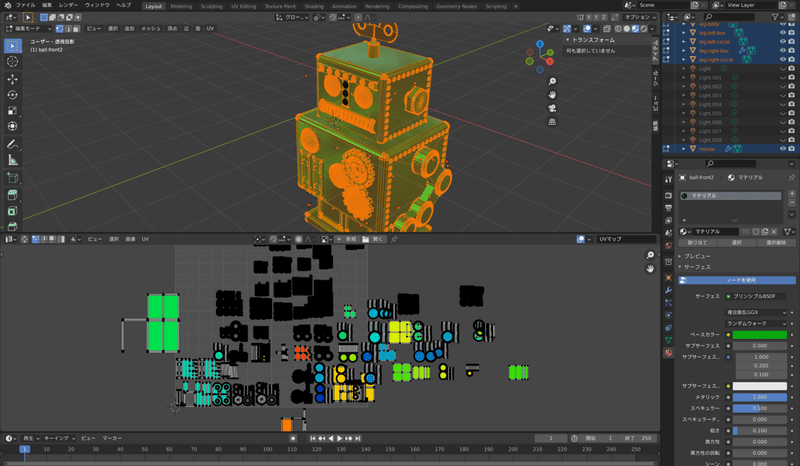Toggle camera view in the viewport
The height and width of the screenshot is (466, 800).
pyautogui.click(x=552, y=108)
